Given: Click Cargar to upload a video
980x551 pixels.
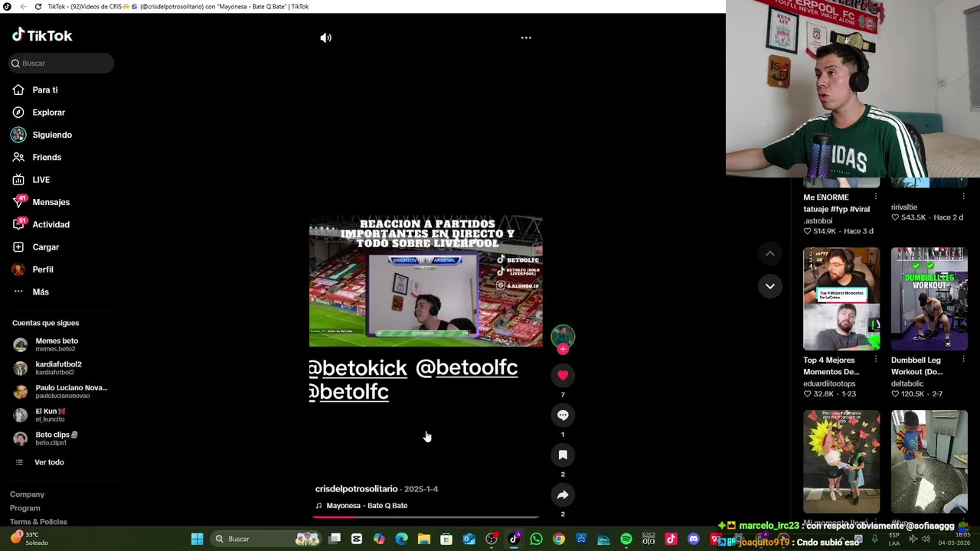Looking at the screenshot, I should click(36, 247).
